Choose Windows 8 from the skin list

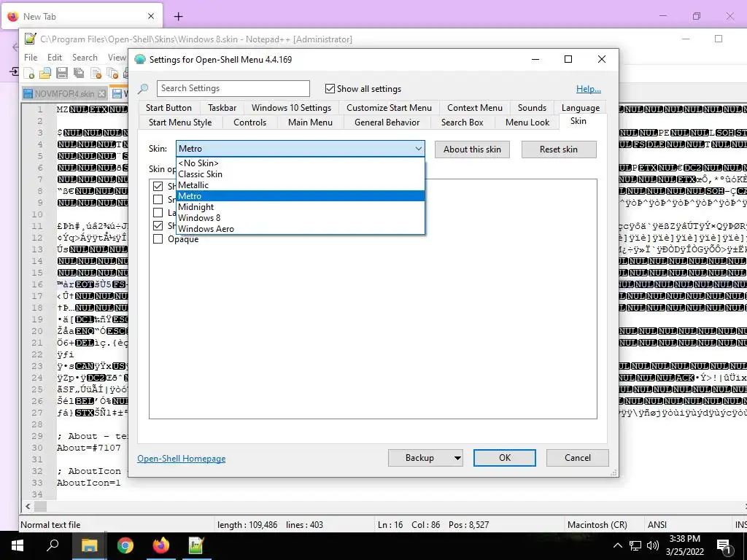(x=300, y=217)
